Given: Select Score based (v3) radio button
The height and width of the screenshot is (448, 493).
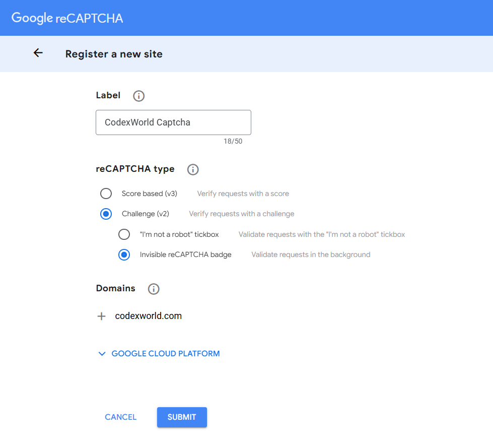Looking at the screenshot, I should click(106, 194).
